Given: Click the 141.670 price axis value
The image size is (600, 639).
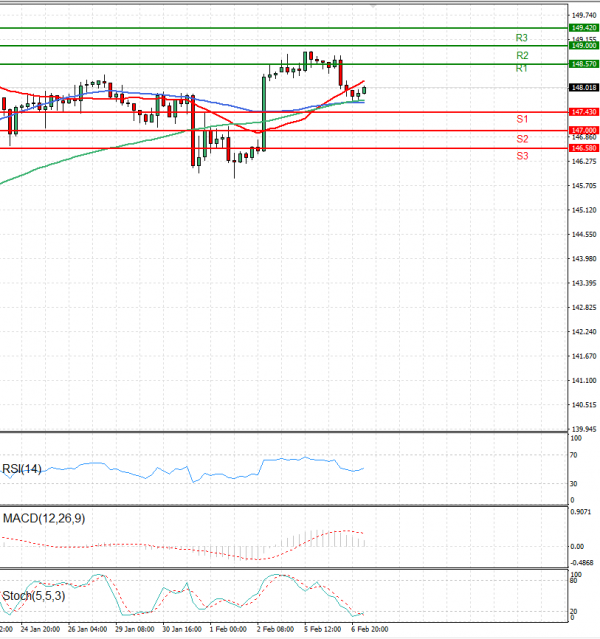Looking at the screenshot, I should pos(584,357).
